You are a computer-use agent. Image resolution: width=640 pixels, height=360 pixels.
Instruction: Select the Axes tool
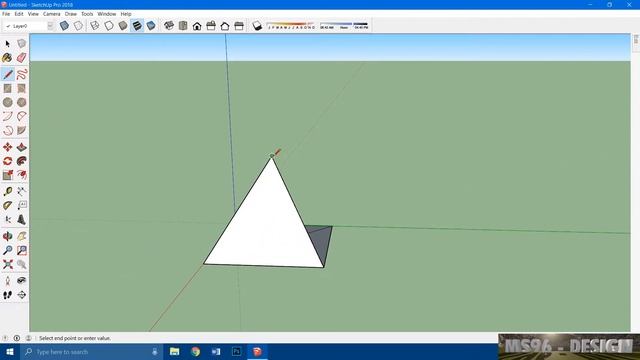point(7,220)
